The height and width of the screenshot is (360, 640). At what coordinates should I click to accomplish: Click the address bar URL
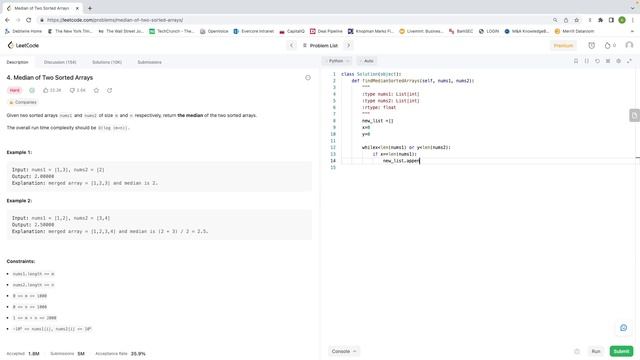pyautogui.click(x=115, y=20)
